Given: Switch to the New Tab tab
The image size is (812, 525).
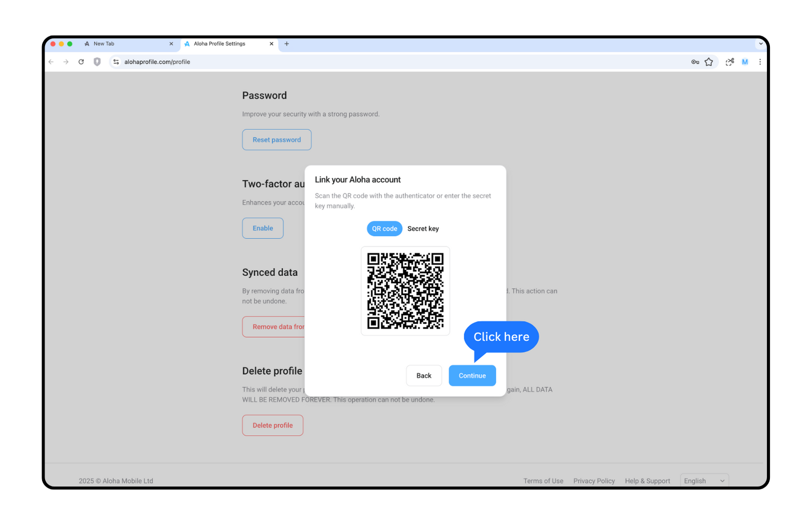Looking at the screenshot, I should coord(128,44).
